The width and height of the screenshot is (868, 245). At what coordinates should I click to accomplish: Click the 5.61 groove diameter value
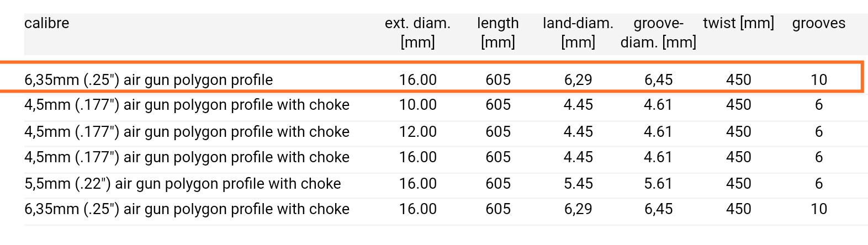pyautogui.click(x=658, y=183)
